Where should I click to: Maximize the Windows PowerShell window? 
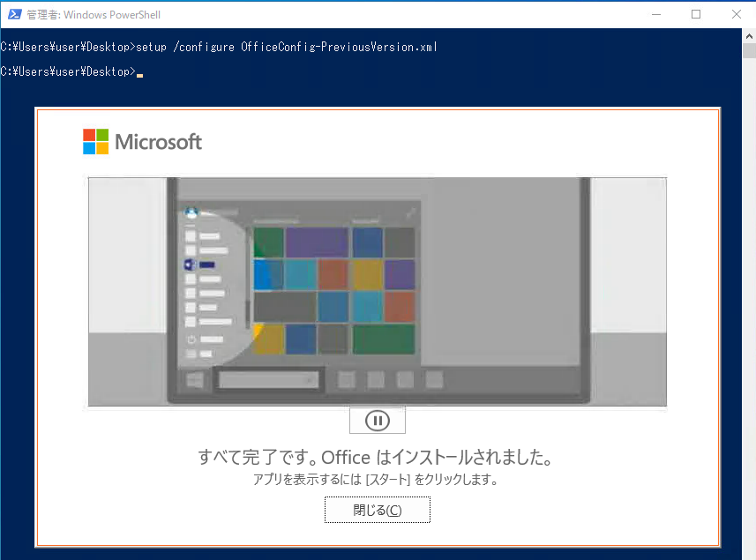pyautogui.click(x=696, y=14)
